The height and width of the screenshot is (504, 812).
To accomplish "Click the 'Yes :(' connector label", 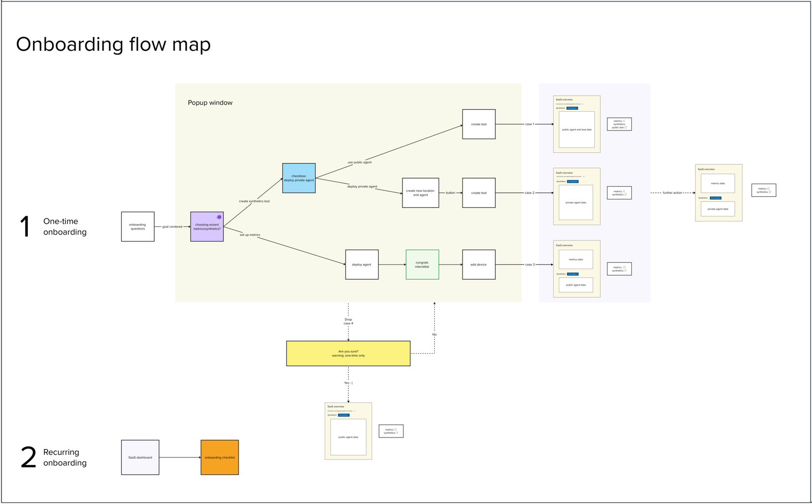I will [348, 383].
